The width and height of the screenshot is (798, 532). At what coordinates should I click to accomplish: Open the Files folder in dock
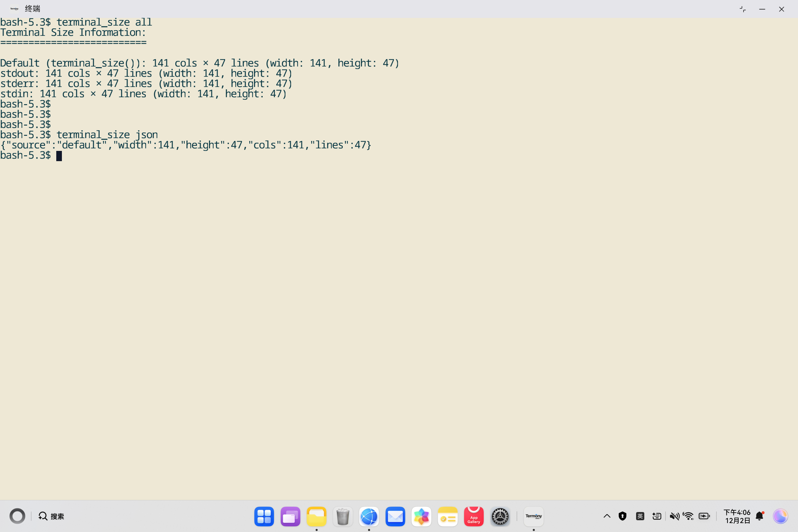[x=316, y=516]
